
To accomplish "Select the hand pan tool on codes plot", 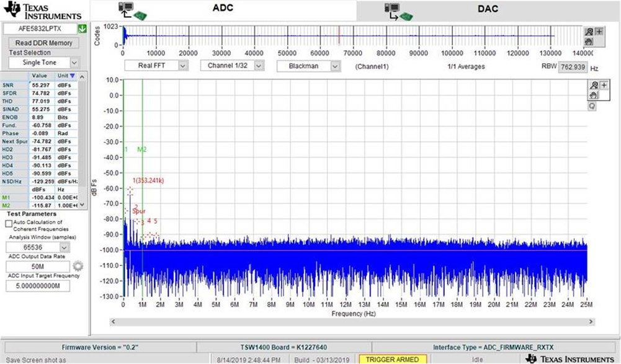I will (589, 41).
